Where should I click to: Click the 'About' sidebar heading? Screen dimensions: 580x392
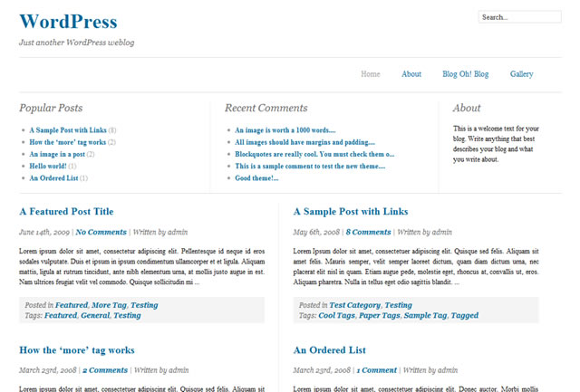pyautogui.click(x=467, y=108)
